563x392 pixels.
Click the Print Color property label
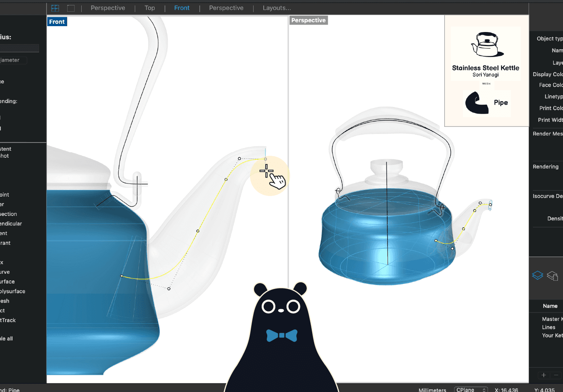point(551,108)
